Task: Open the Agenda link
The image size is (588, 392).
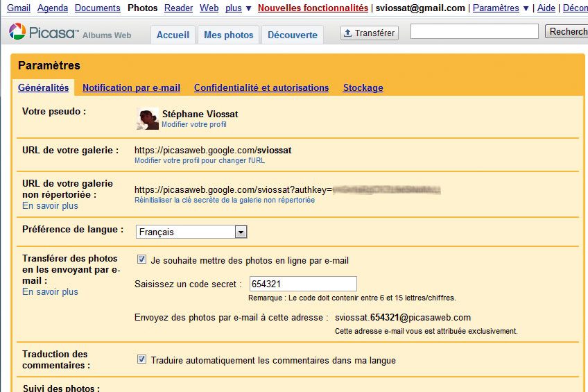Action: point(53,8)
